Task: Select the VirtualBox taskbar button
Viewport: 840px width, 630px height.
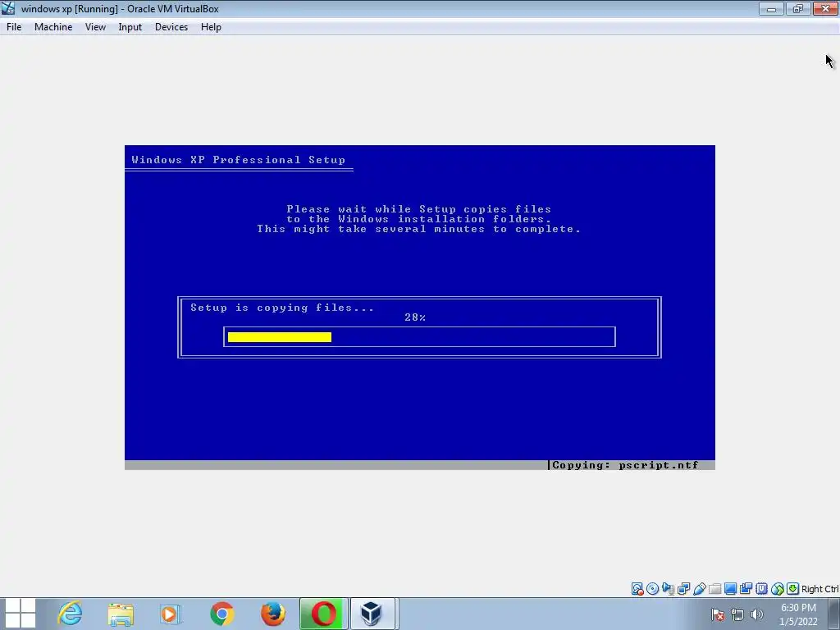Action: 373,614
